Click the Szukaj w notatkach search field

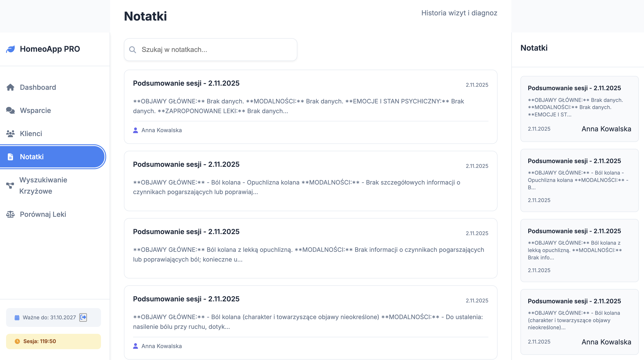pos(211,50)
